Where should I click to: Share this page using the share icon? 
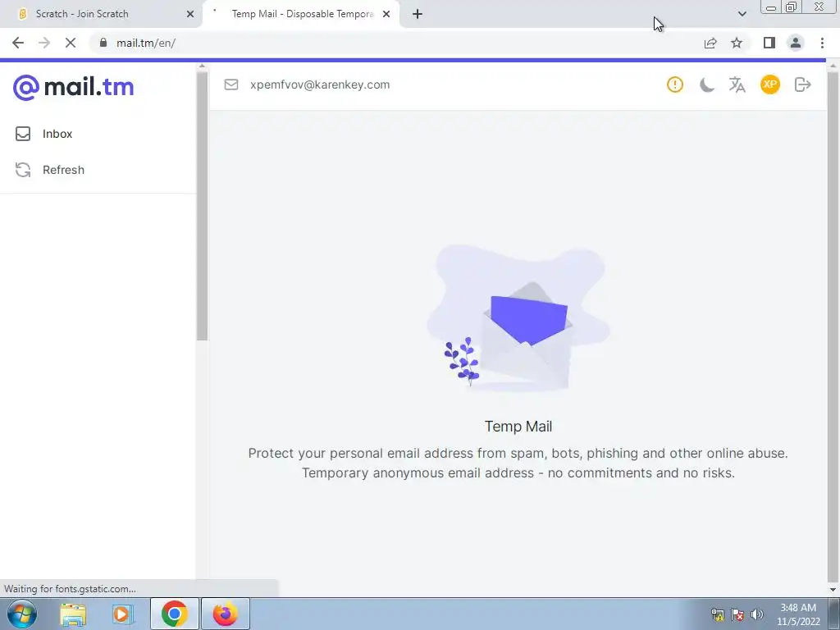[710, 43]
